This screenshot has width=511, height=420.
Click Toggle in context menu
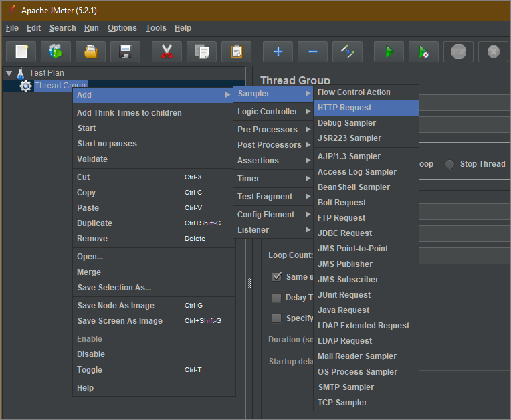(x=154, y=369)
